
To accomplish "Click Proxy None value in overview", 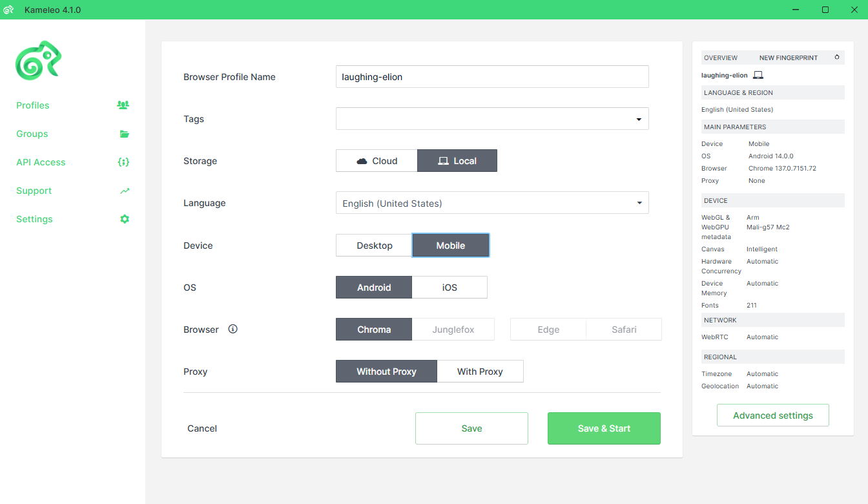I will [x=757, y=181].
